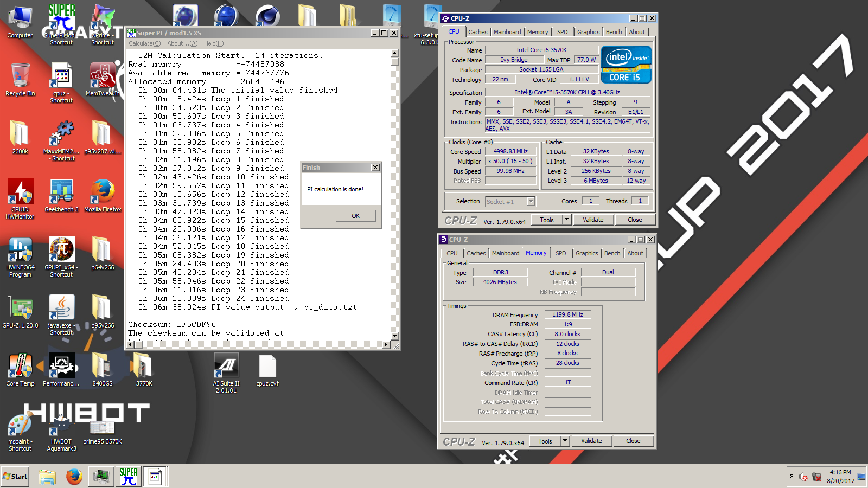868x488 pixels.
Task: Open the HWiNFO64 Program icon
Action: click(x=20, y=256)
